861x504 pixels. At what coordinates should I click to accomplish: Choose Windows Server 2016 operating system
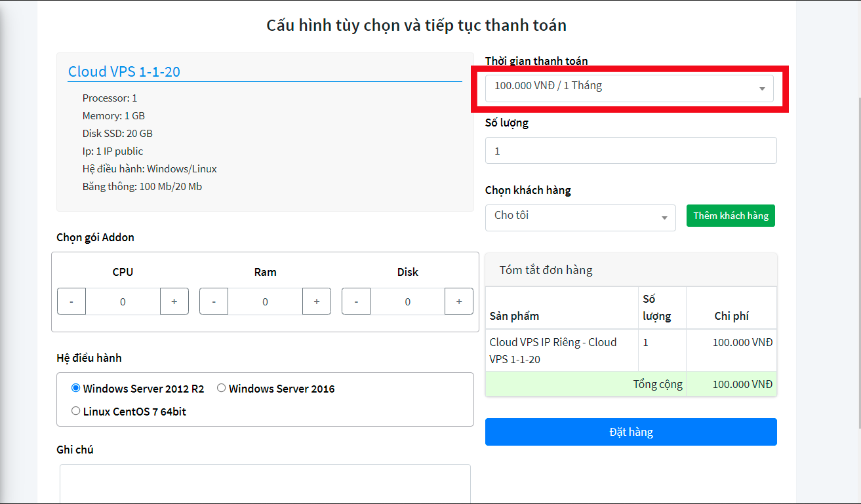click(222, 388)
